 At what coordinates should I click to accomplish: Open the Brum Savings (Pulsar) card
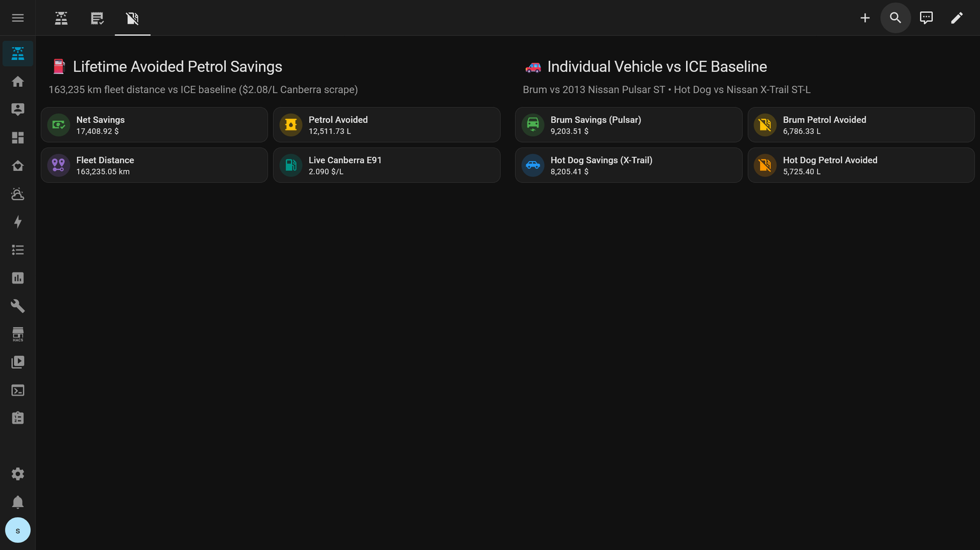tap(628, 125)
